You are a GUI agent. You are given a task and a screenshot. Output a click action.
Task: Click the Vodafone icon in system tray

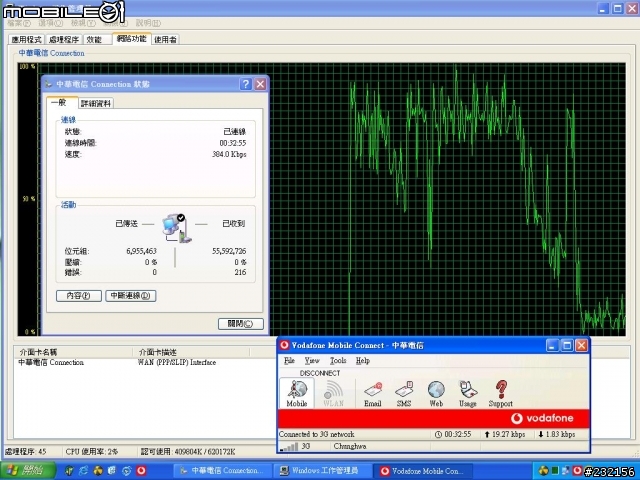pyautogui.click(x=577, y=471)
